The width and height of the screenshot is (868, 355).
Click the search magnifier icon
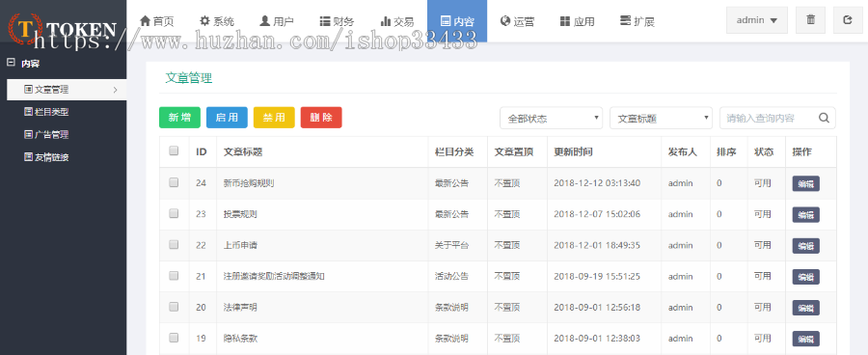click(x=824, y=118)
